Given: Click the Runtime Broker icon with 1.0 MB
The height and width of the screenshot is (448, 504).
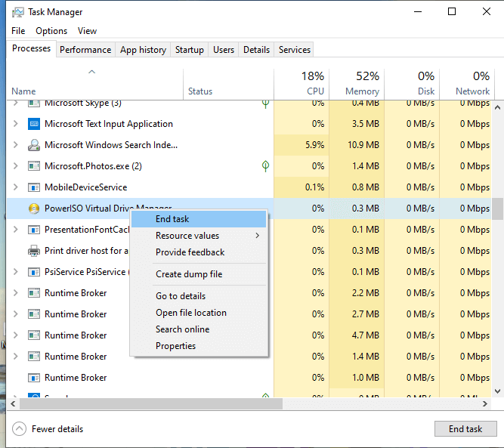Looking at the screenshot, I should point(34,378).
